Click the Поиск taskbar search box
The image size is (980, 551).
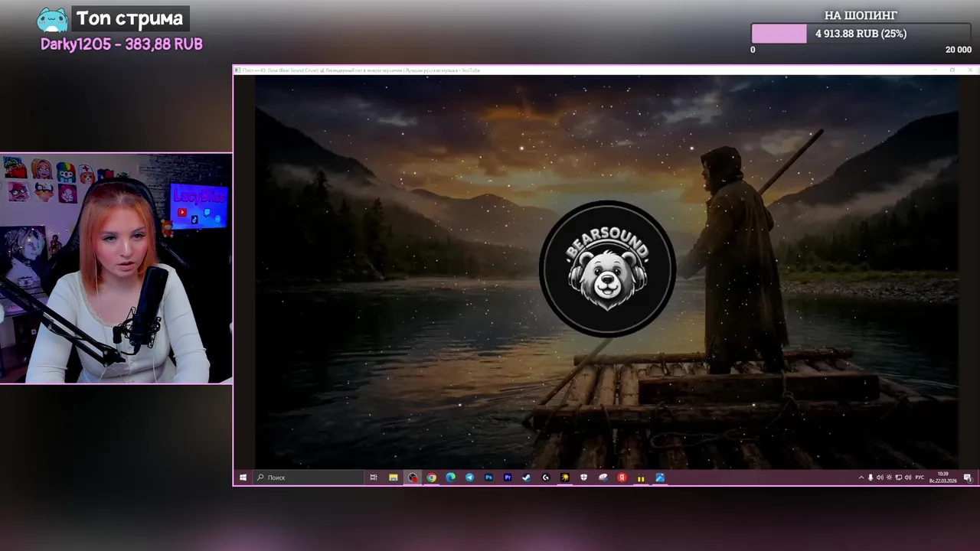click(x=309, y=478)
